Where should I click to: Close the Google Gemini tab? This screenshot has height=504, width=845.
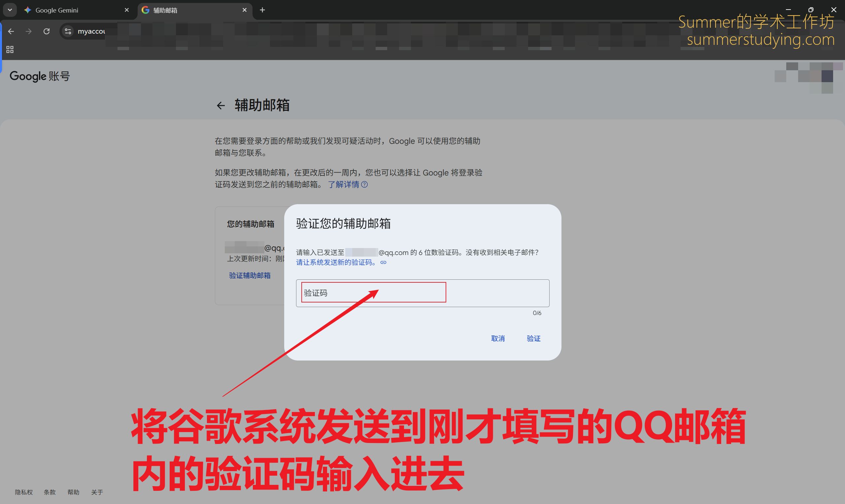pyautogui.click(x=127, y=10)
